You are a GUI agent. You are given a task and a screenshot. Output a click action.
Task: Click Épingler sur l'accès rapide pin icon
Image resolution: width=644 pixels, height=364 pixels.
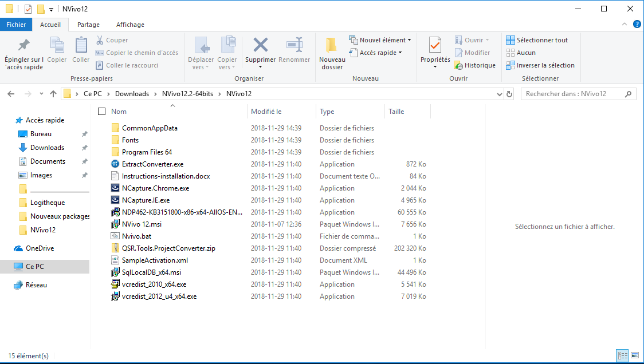tap(23, 45)
